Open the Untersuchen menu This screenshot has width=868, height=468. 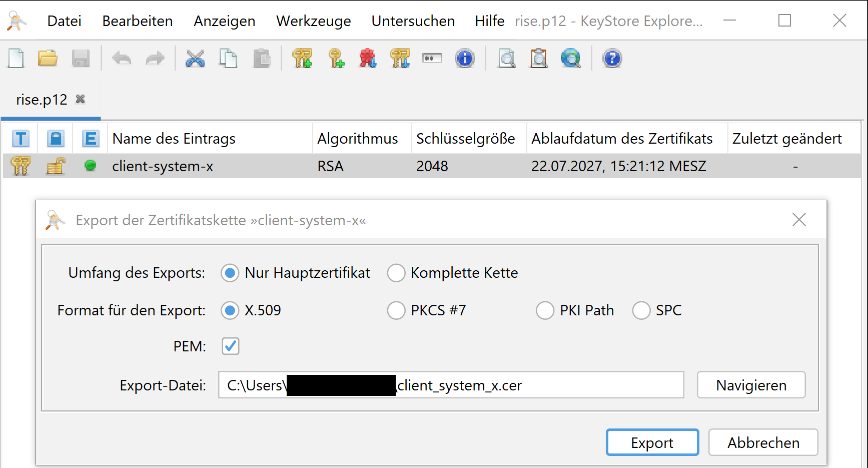point(413,21)
